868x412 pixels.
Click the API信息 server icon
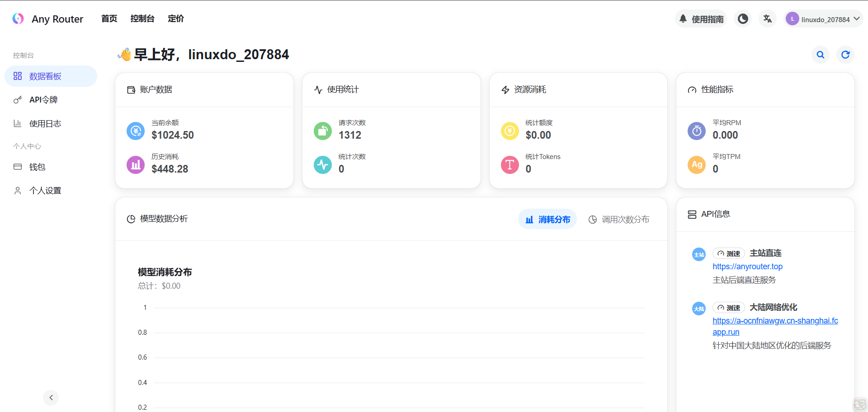point(692,215)
